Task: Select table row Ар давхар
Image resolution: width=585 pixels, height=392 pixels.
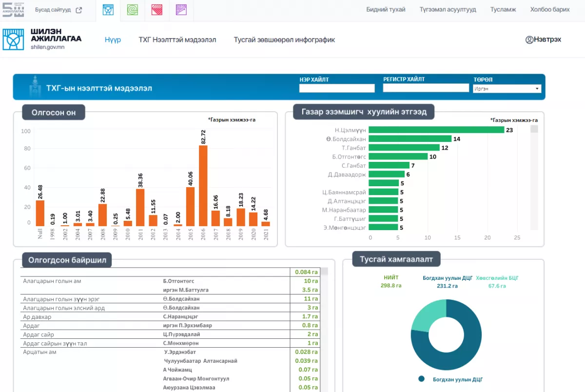Action: pos(171,316)
